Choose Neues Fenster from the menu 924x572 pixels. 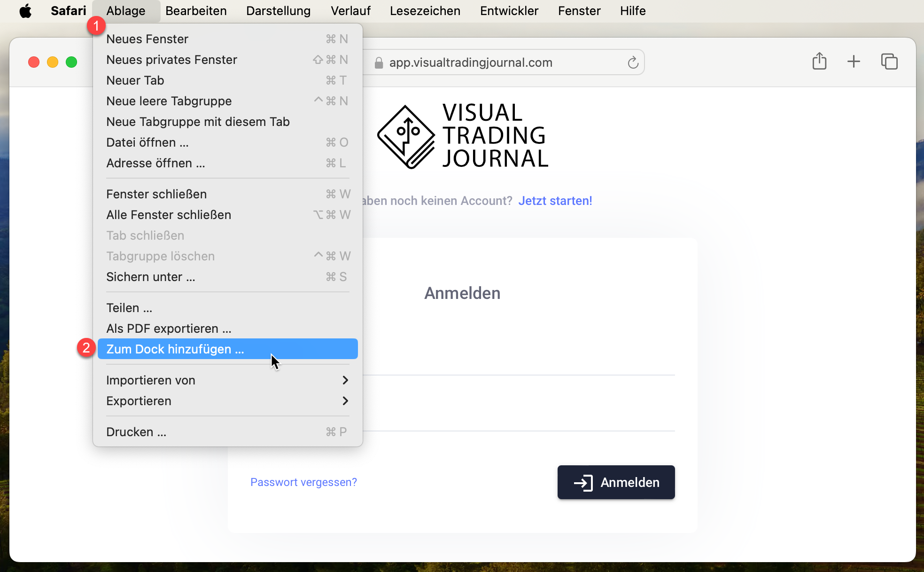[228, 39]
